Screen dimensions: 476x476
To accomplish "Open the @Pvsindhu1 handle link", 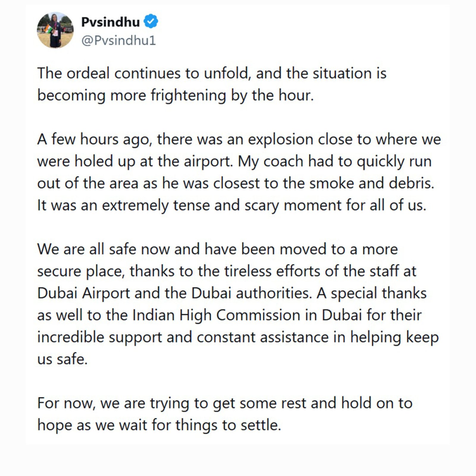I will coord(118,40).
